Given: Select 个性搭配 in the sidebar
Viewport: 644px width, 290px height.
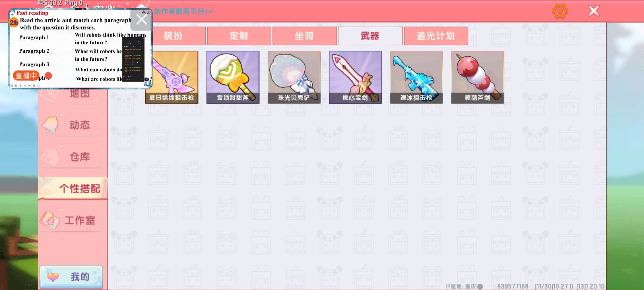Looking at the screenshot, I should tap(73, 188).
